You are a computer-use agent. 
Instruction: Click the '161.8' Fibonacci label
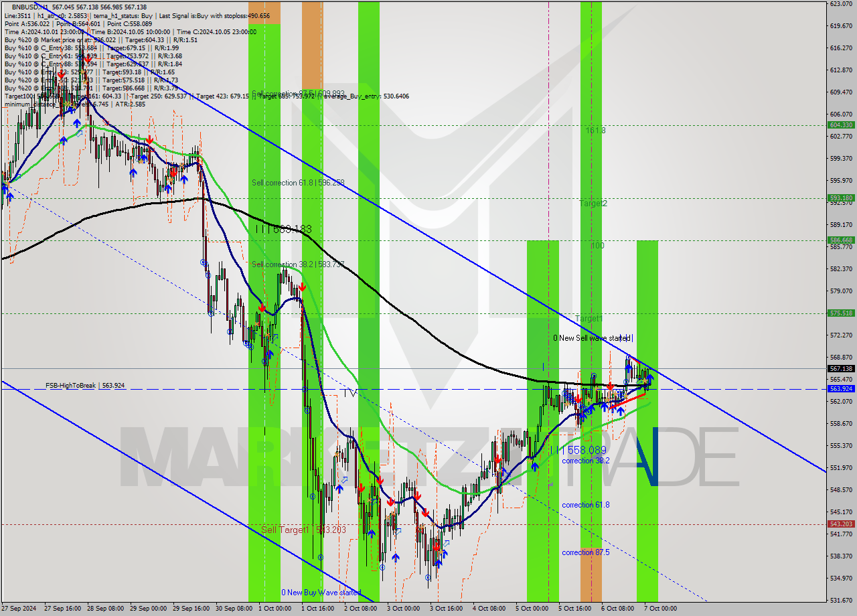pos(596,131)
